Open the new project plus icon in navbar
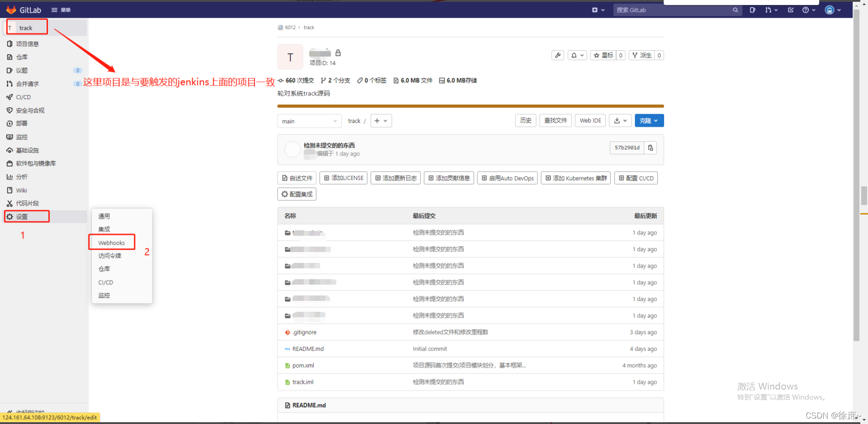Viewport: 868px width, 424px height. click(x=595, y=10)
